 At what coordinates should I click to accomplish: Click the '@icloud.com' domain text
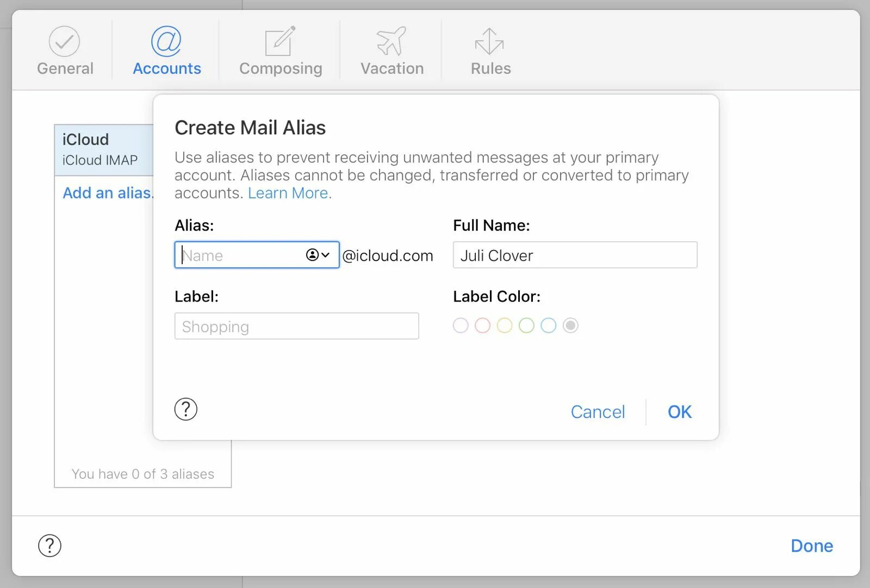coord(388,255)
